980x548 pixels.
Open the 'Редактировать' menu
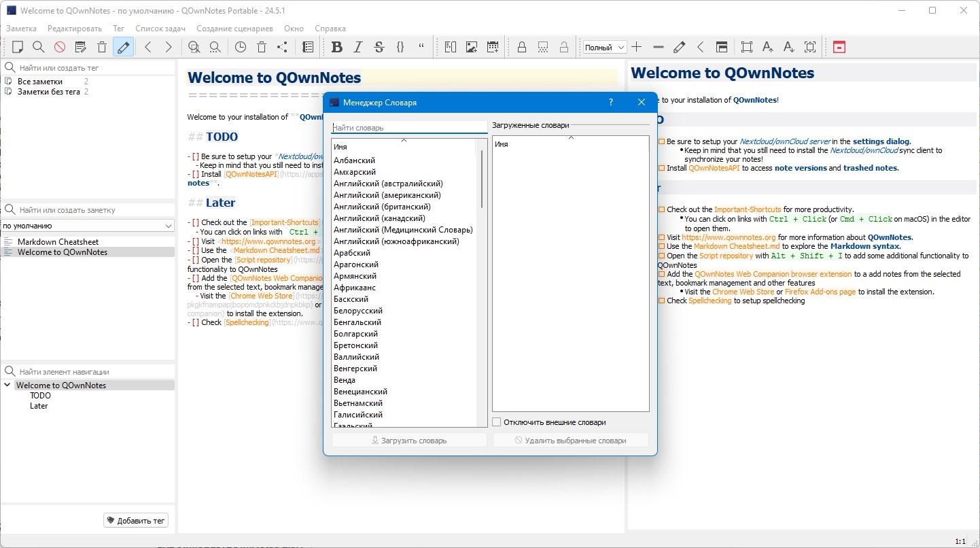tap(75, 29)
